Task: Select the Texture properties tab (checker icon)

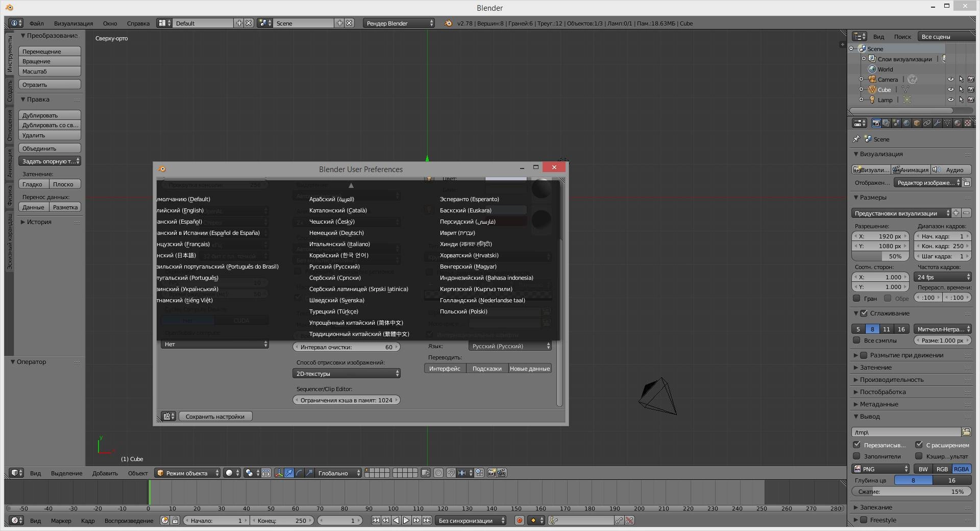Action: pyautogui.click(x=968, y=123)
